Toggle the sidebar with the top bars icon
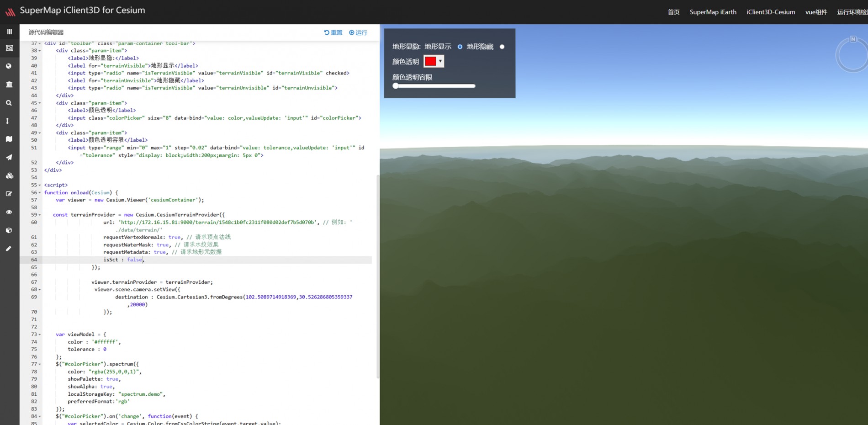 tap(9, 32)
